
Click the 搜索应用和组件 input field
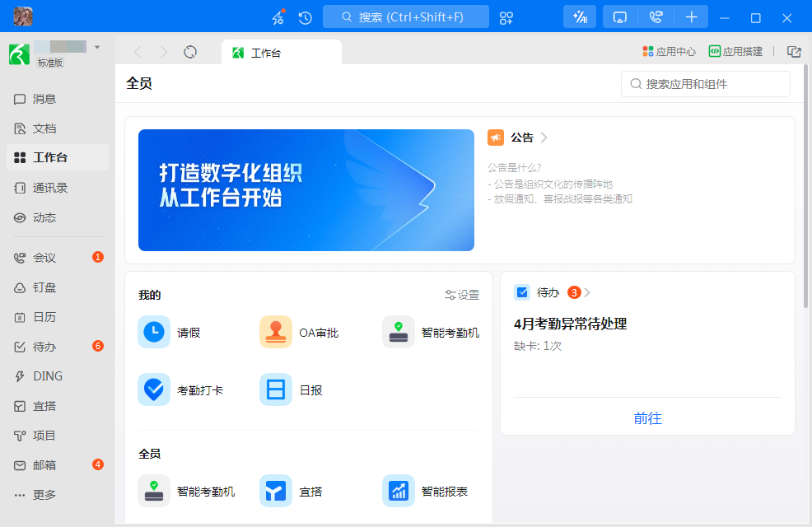point(705,83)
